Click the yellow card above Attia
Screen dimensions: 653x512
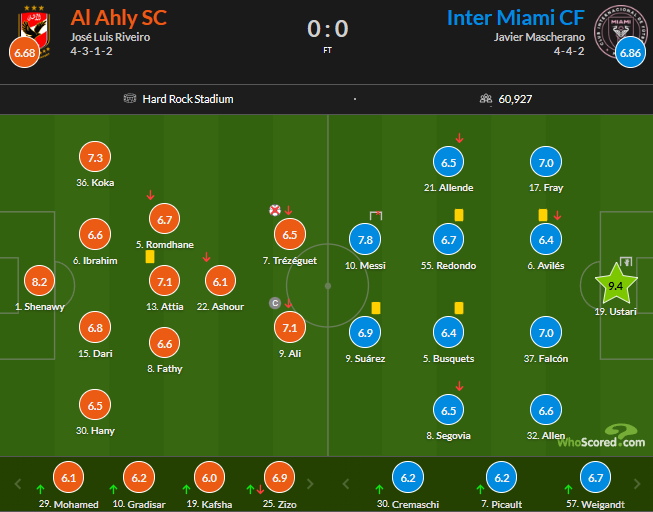(149, 256)
